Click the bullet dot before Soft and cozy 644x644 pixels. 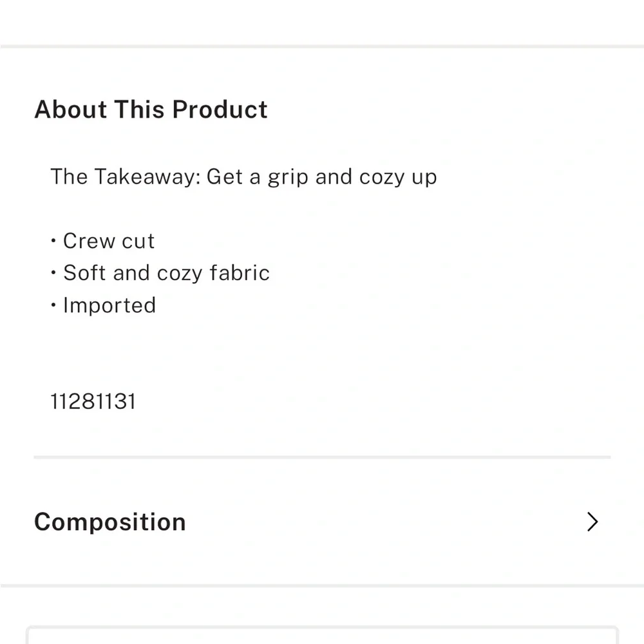(x=53, y=272)
